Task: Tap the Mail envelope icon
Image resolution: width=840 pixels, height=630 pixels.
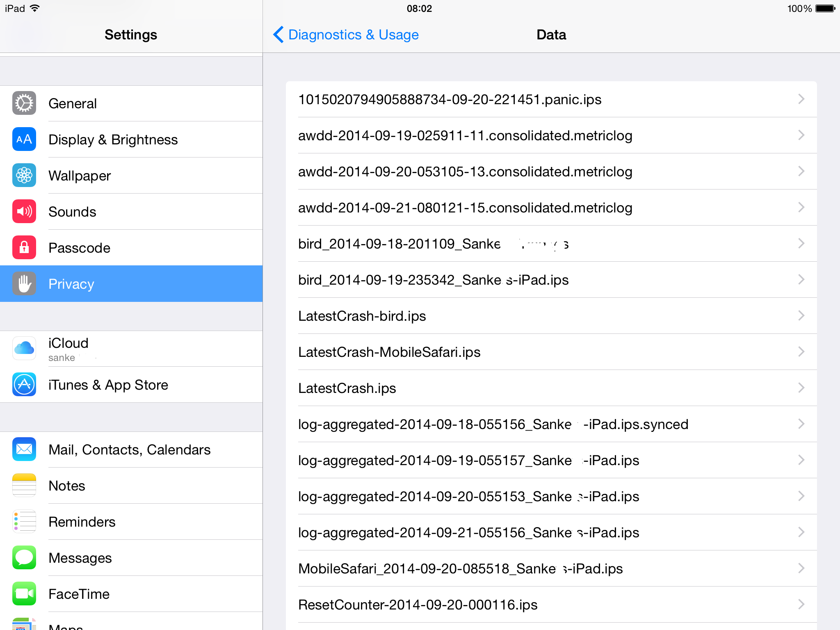Action: [x=24, y=450]
